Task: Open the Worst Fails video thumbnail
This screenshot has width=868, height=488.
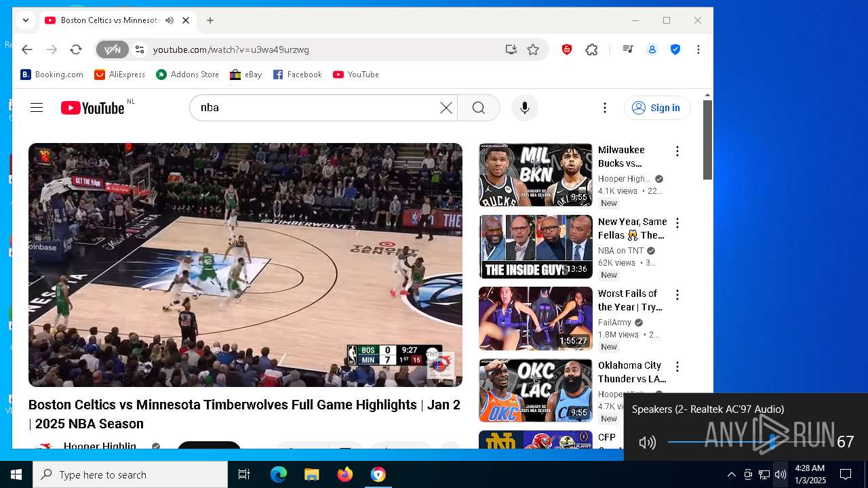Action: (536, 319)
